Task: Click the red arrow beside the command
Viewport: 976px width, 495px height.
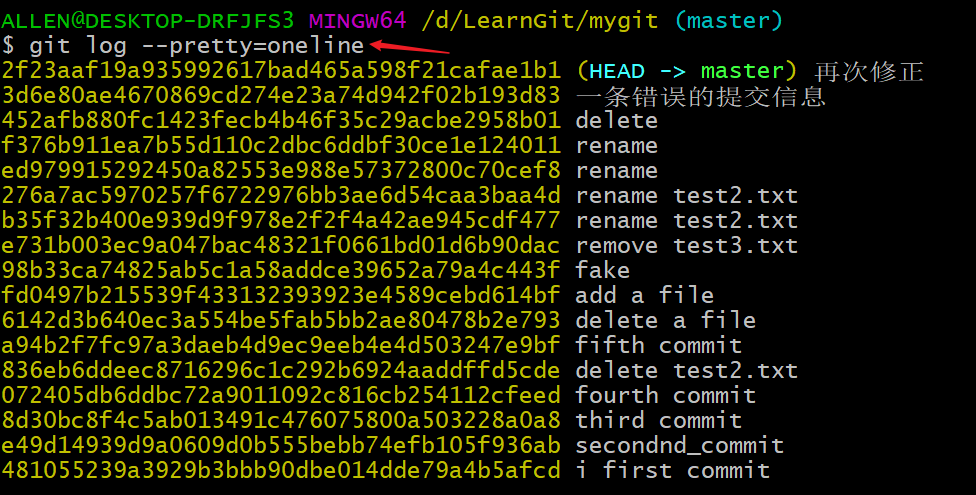Action: tap(410, 46)
